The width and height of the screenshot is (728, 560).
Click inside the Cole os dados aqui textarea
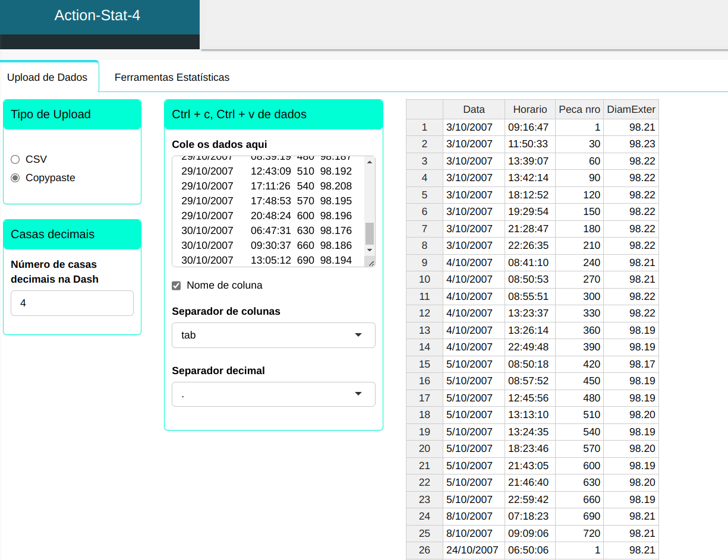pos(267,208)
